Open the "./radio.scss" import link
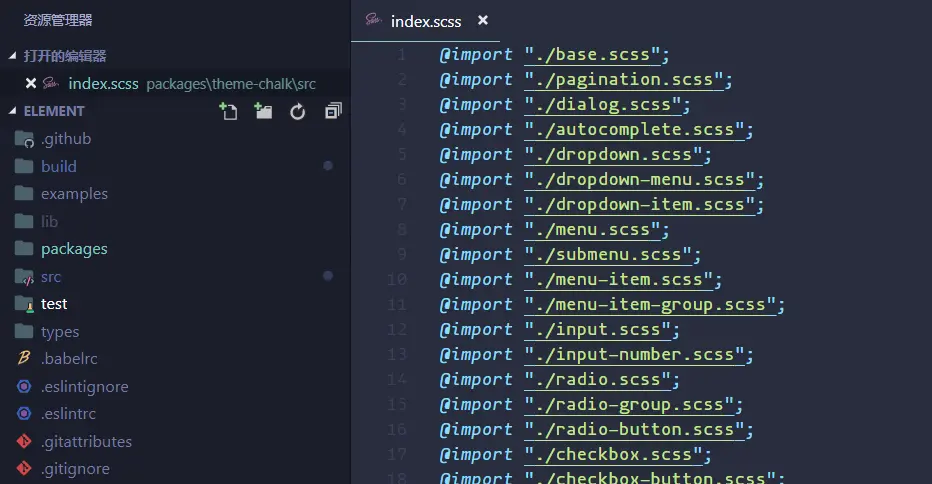 [598, 379]
